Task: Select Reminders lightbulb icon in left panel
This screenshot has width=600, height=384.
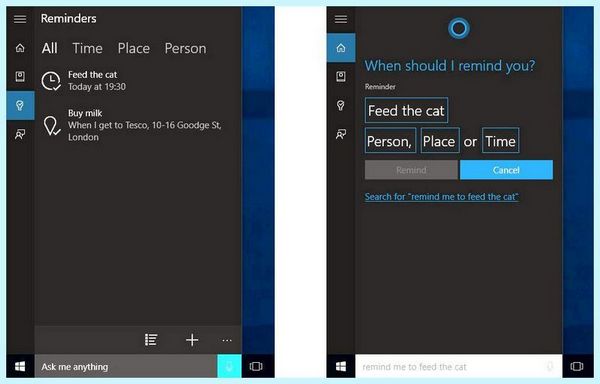Action: 20,105
